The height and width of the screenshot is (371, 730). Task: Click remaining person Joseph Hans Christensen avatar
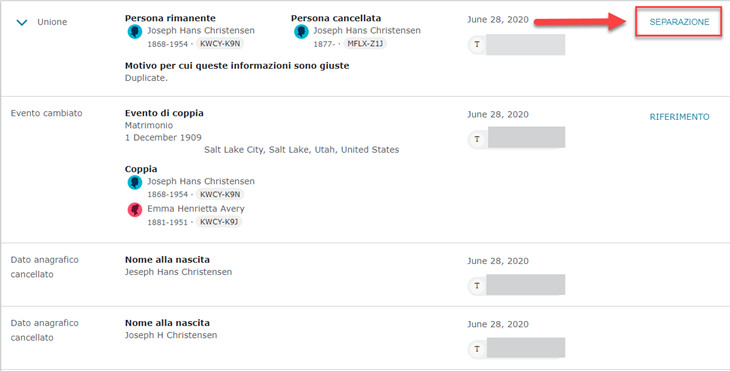pyautogui.click(x=135, y=32)
